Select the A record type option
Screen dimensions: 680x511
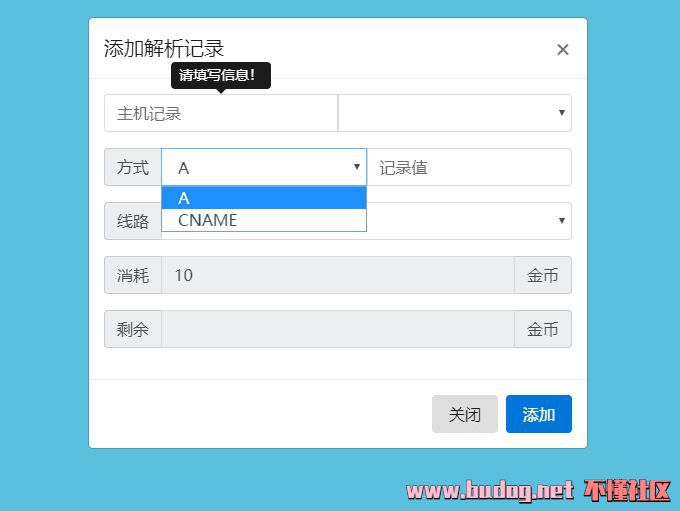pos(264,198)
